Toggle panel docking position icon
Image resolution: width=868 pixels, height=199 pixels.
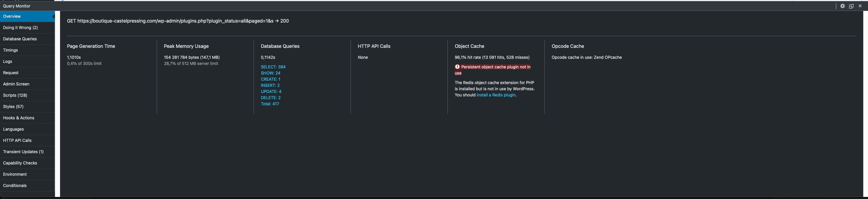pyautogui.click(x=851, y=6)
